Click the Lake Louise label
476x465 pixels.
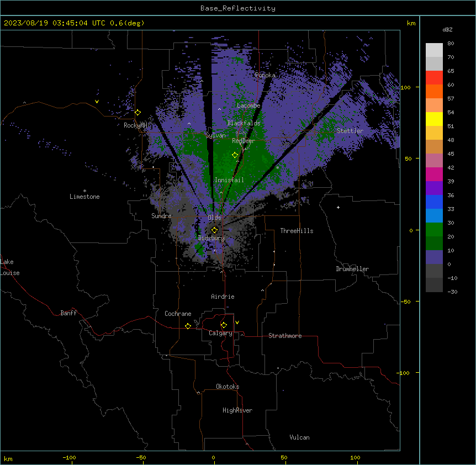click(10, 267)
